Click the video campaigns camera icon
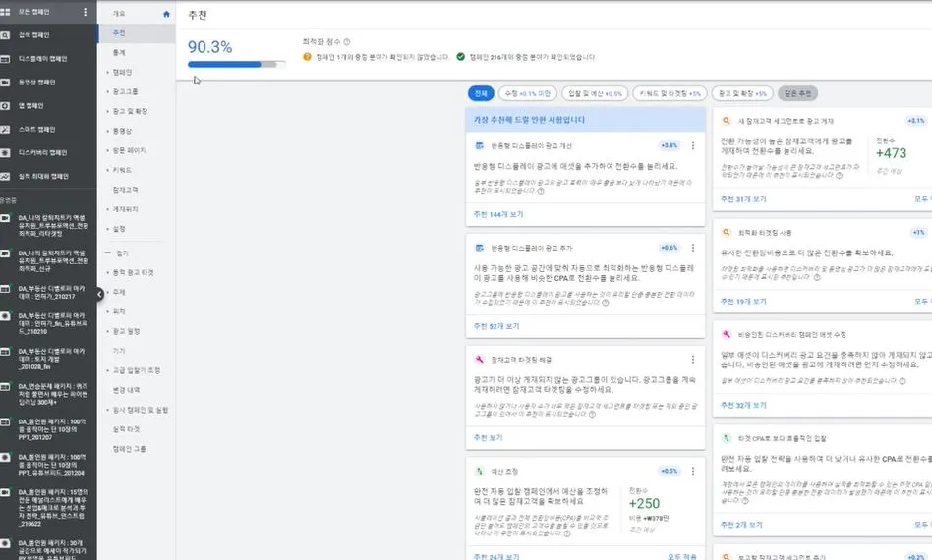The width and height of the screenshot is (932, 560). point(5,83)
